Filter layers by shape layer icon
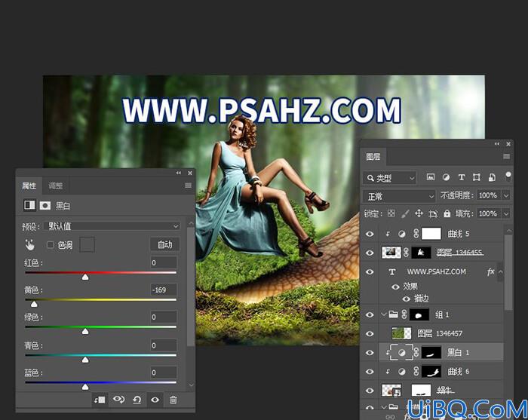 tap(476, 177)
